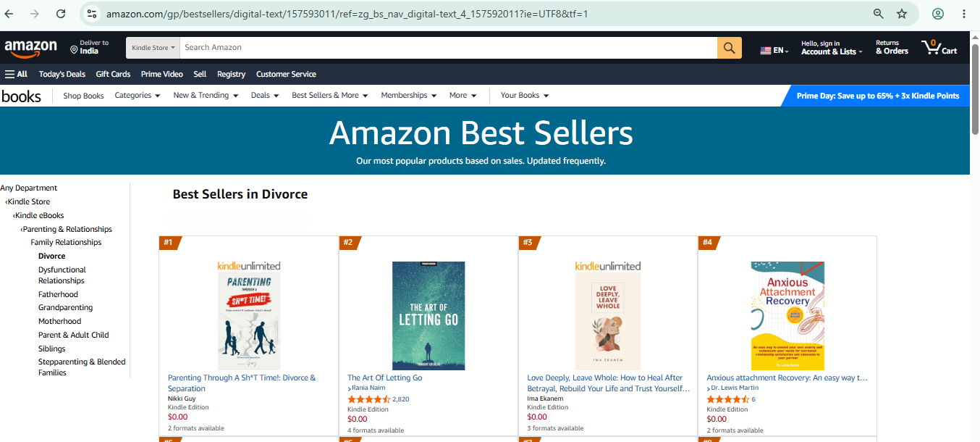Open Account & Lists menu
The height and width of the screenshot is (442, 980).
click(832, 48)
